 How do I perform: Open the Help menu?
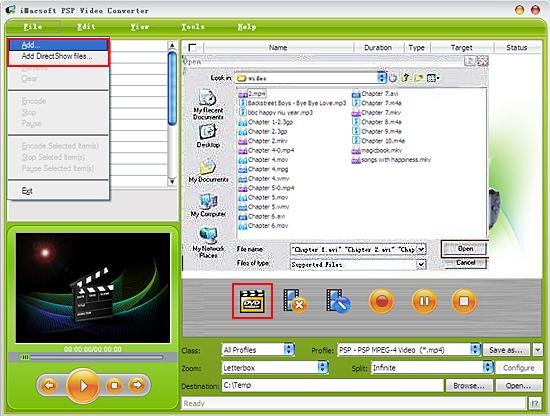click(x=247, y=27)
